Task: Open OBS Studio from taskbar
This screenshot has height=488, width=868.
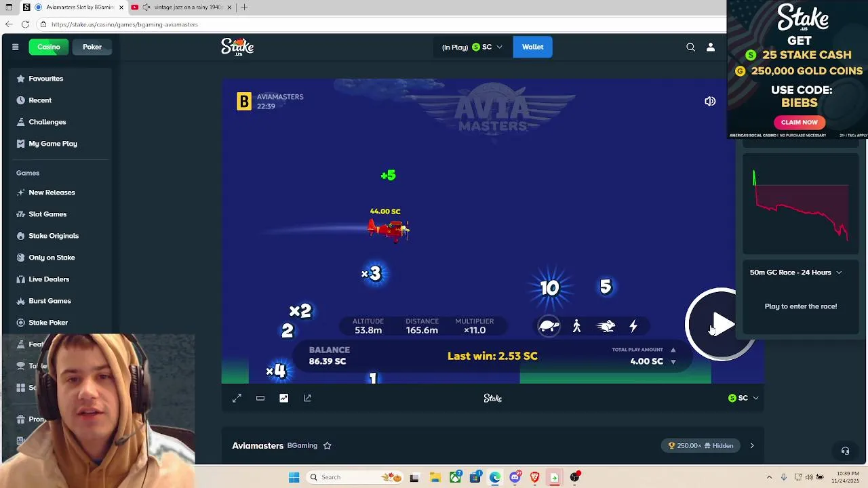Action: click(x=574, y=477)
